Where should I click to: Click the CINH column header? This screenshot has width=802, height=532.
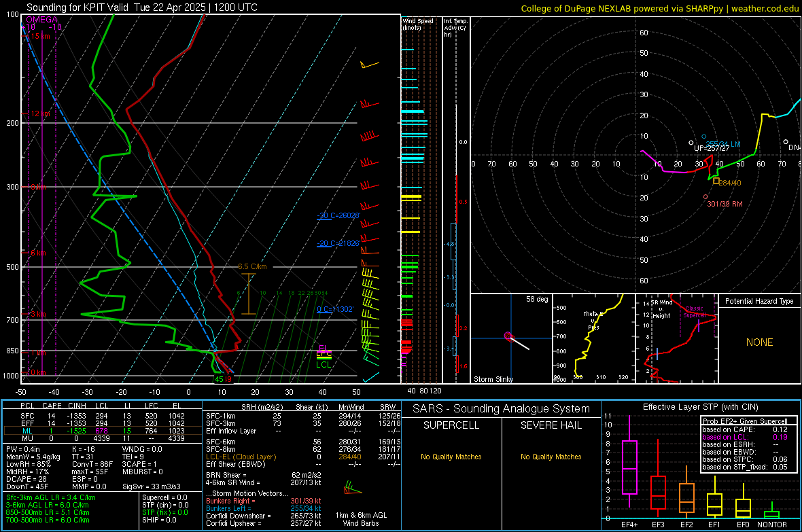pos(77,406)
